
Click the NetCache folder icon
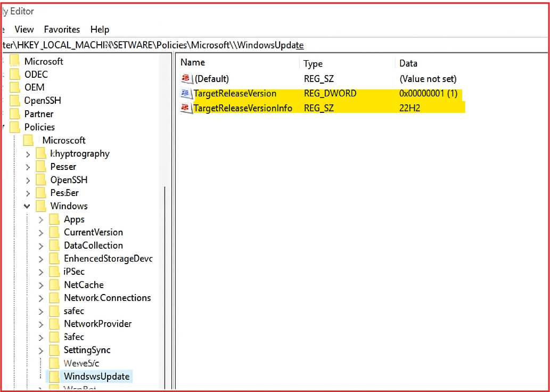(x=54, y=285)
